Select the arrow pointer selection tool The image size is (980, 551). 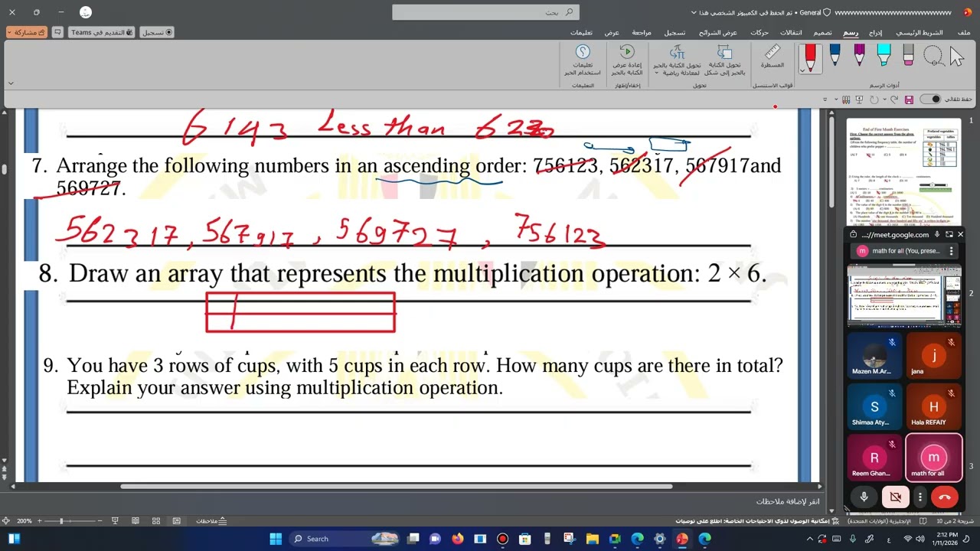click(x=957, y=56)
